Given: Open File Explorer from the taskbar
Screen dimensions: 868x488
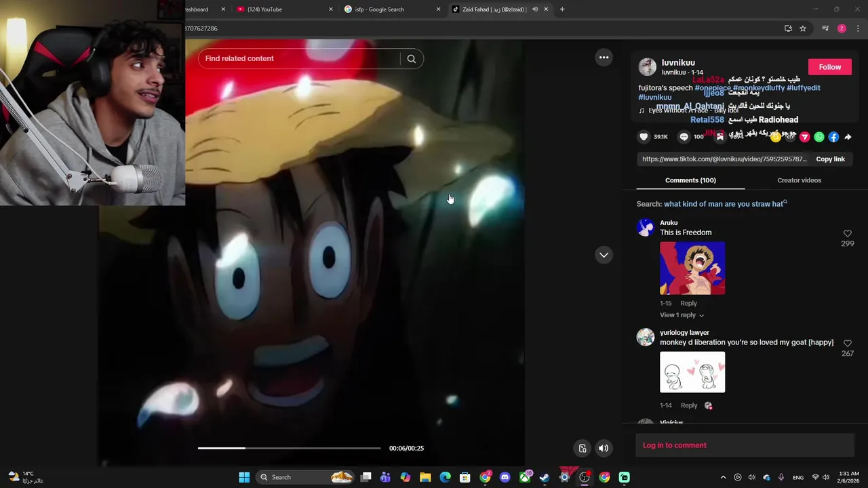Looking at the screenshot, I should pos(425,477).
